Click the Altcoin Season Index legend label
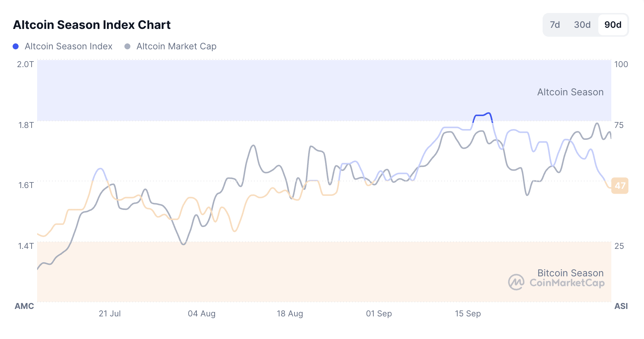The image size is (644, 339). coord(68,46)
